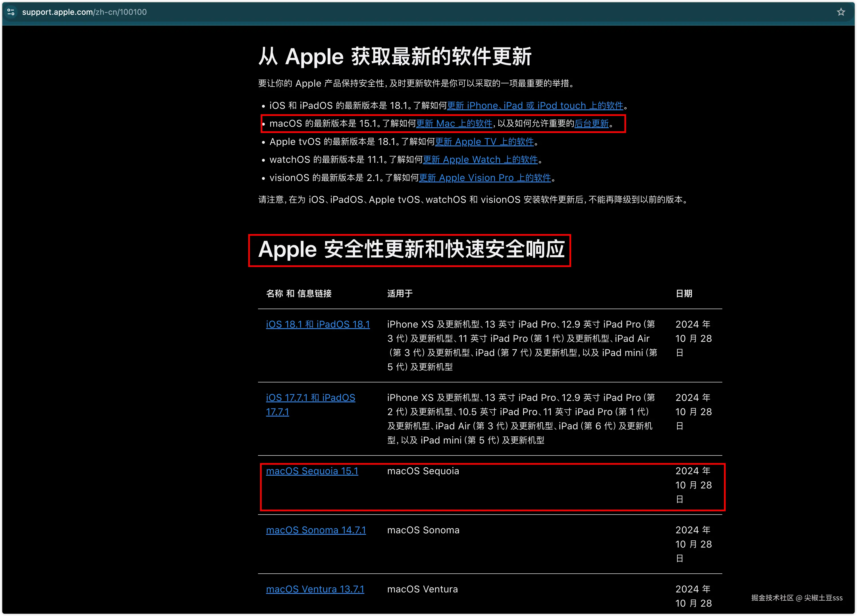Open the 后台更新 link
The height and width of the screenshot is (616, 857).
591,124
